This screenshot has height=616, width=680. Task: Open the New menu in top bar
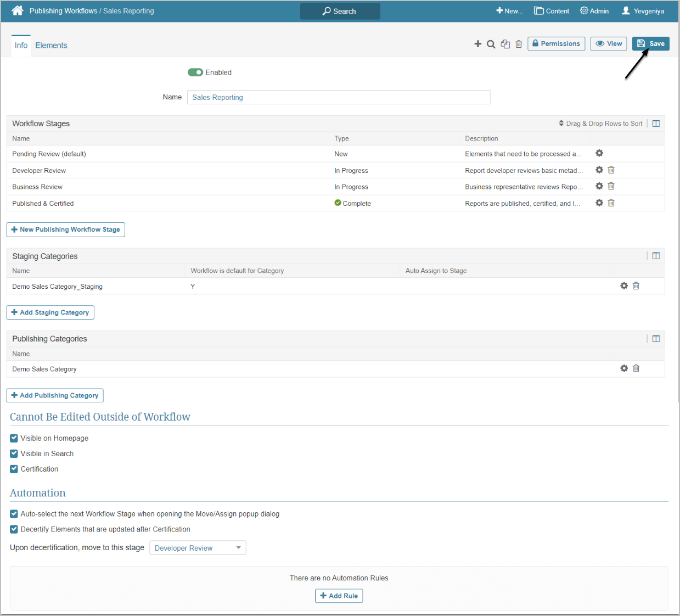[509, 11]
